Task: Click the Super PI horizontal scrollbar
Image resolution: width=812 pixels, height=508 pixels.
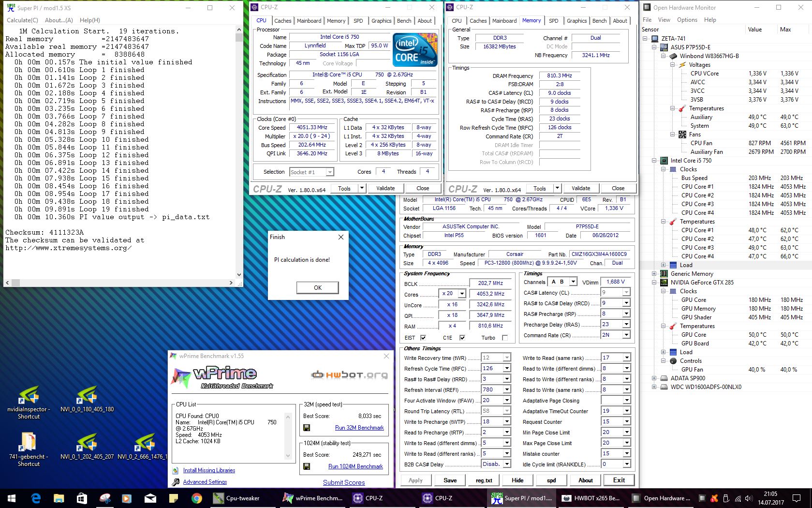Action: pos(119,283)
